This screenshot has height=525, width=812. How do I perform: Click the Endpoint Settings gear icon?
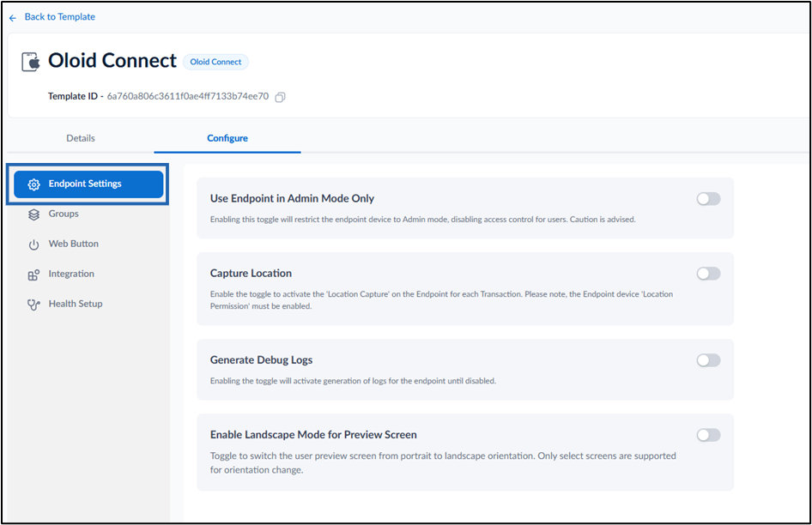point(33,184)
